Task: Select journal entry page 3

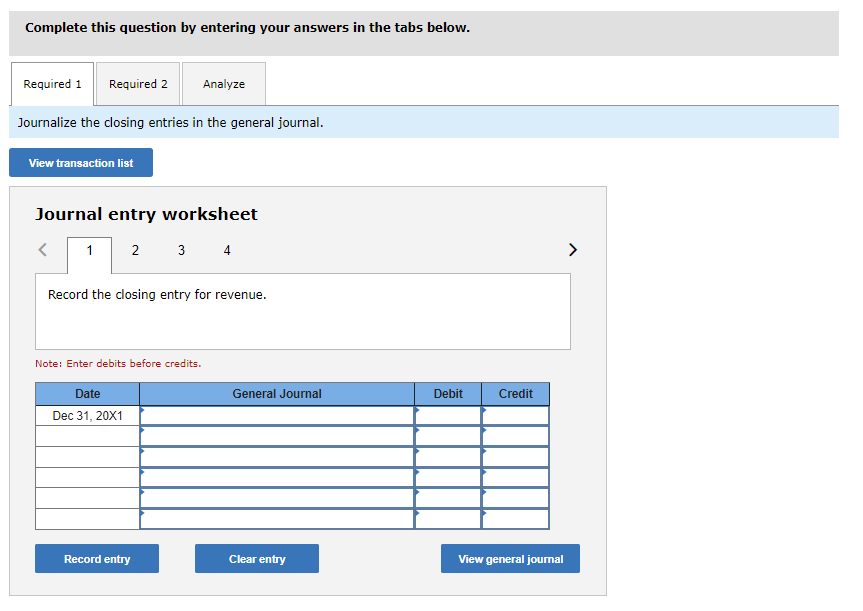Action: click(x=181, y=250)
